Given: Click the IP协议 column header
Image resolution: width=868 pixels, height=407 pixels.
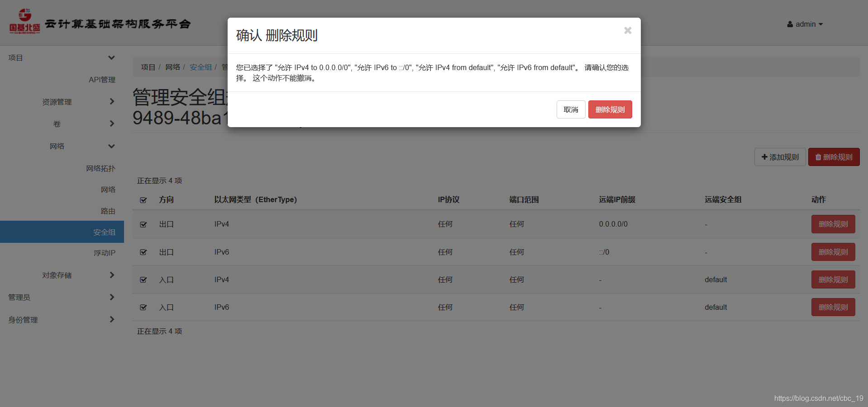Looking at the screenshot, I should click(448, 199).
